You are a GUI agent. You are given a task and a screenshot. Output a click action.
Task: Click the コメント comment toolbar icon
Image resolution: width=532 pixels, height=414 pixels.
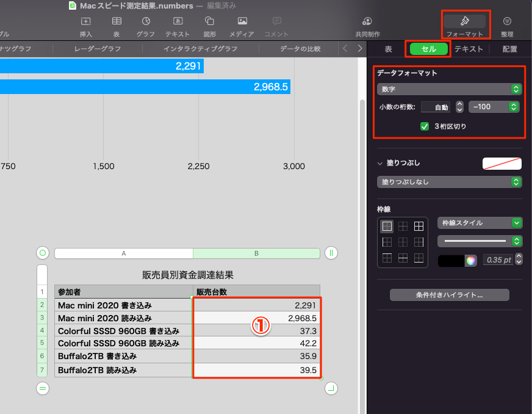point(276,21)
